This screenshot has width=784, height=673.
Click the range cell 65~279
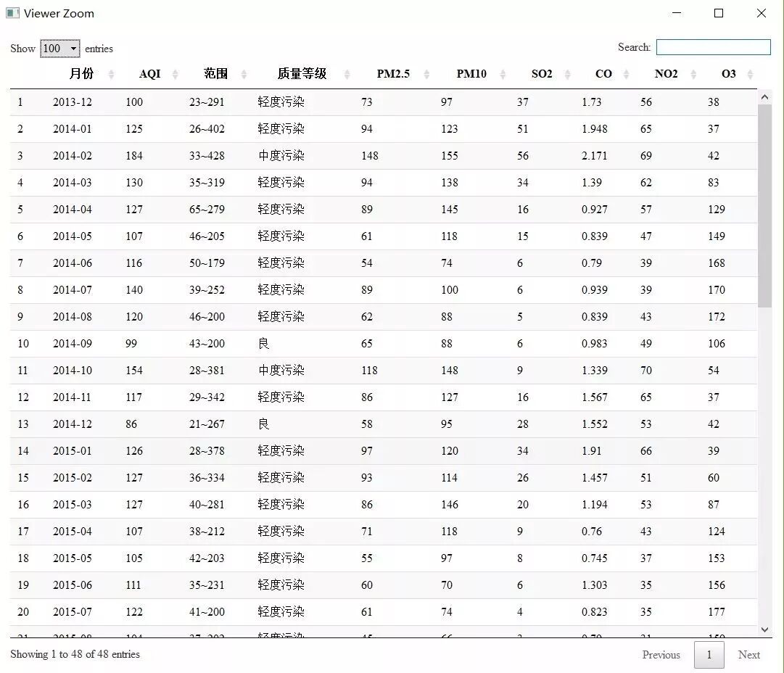(x=207, y=210)
